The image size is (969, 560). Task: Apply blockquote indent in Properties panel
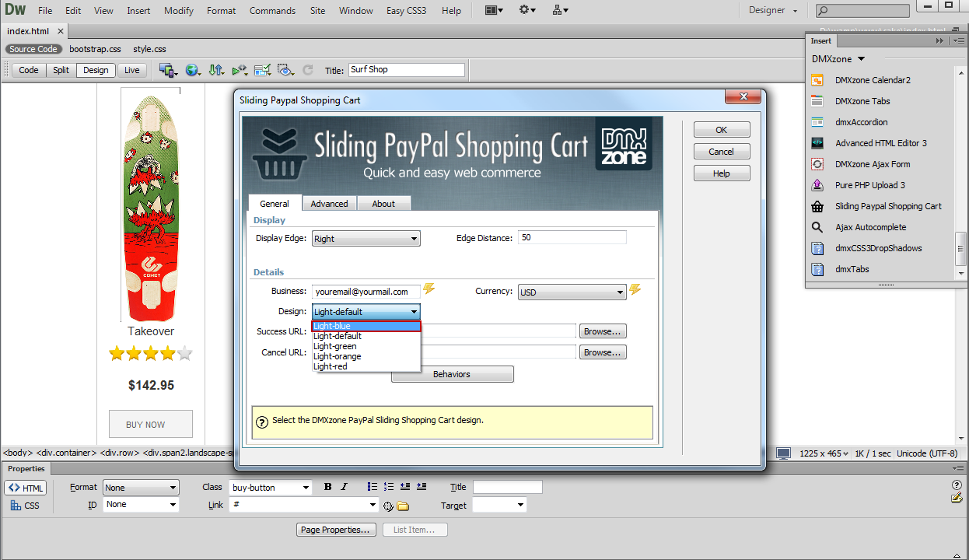[x=422, y=487]
